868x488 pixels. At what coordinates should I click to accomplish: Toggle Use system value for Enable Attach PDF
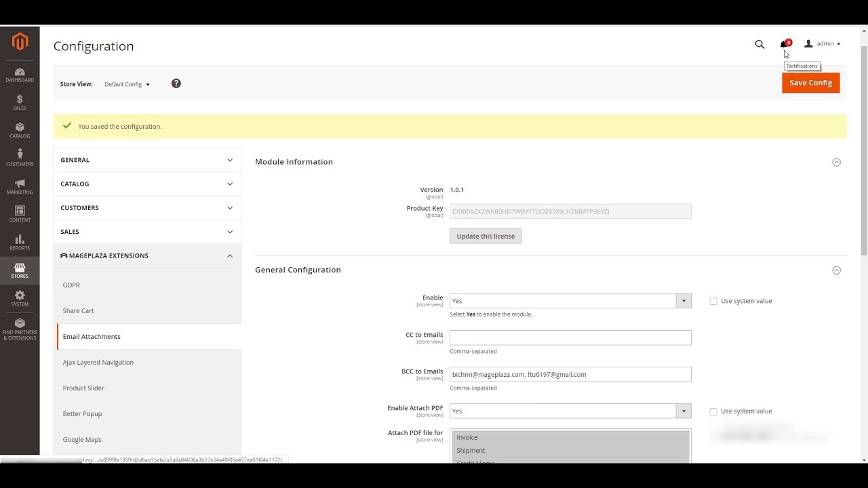click(x=713, y=411)
